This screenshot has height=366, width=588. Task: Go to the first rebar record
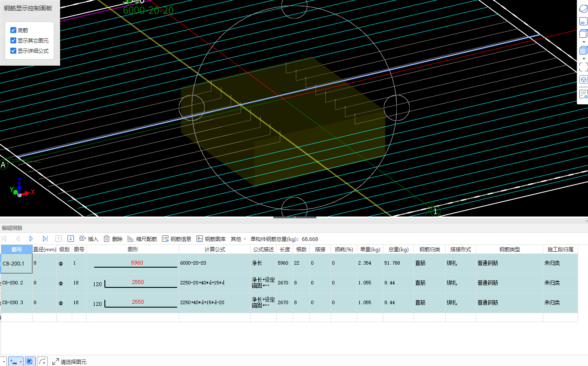coord(4,239)
